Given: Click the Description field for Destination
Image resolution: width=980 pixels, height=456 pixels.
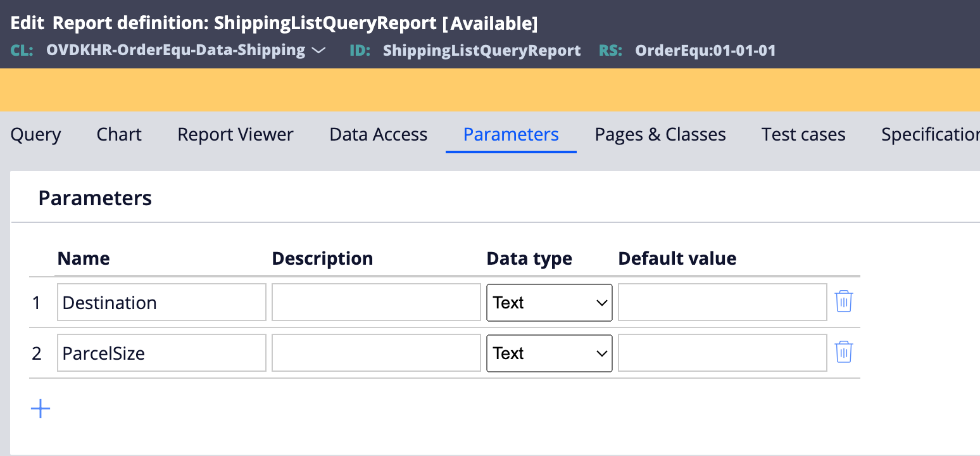Looking at the screenshot, I should pos(376,302).
